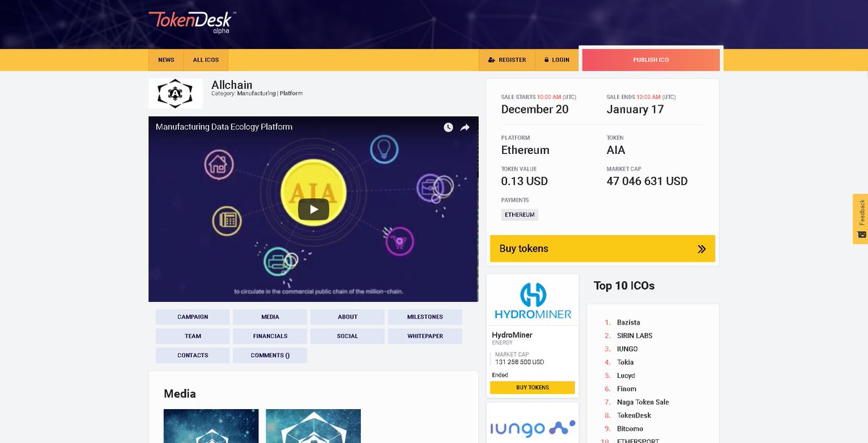868x443 pixels.
Task: Switch to the COMMENTS () tab
Action: click(x=271, y=356)
